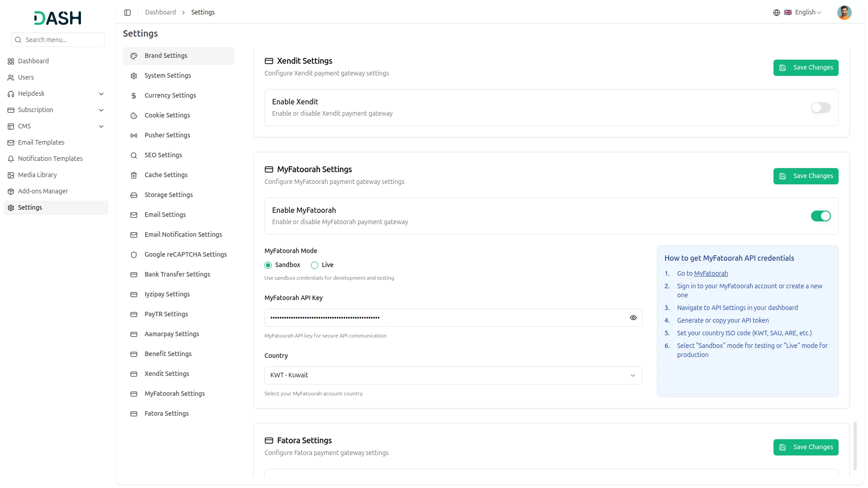Screen dimensions: 868x488
Task: Click the Settings breadcrumb
Action: pyautogui.click(x=203, y=13)
